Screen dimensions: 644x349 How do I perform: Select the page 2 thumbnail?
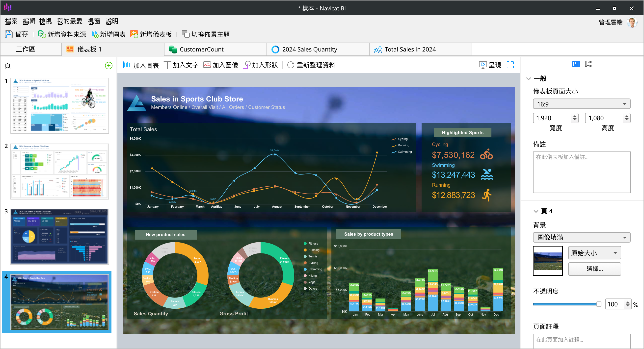click(x=59, y=171)
